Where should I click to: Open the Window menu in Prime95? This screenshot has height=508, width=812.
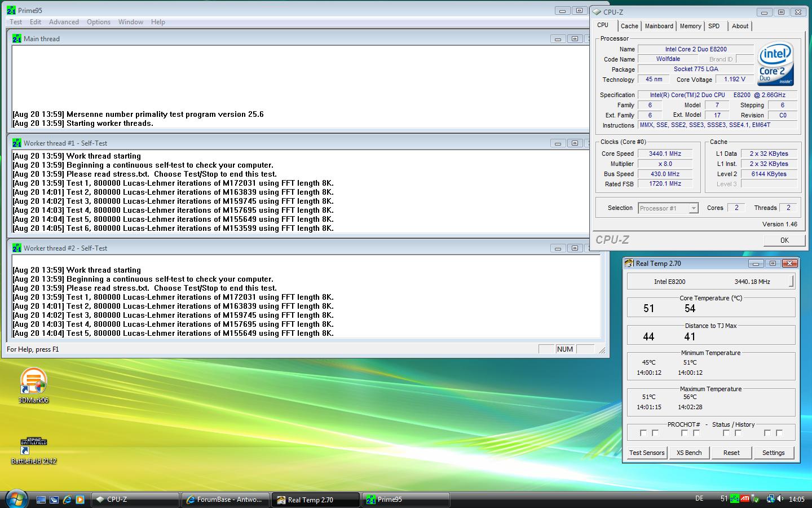click(x=131, y=22)
